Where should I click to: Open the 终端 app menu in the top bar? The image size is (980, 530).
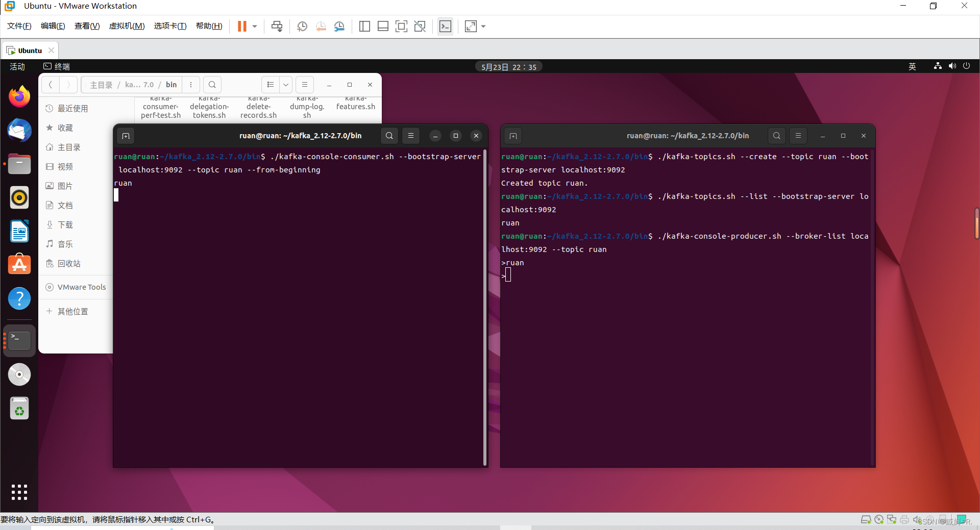(57, 66)
